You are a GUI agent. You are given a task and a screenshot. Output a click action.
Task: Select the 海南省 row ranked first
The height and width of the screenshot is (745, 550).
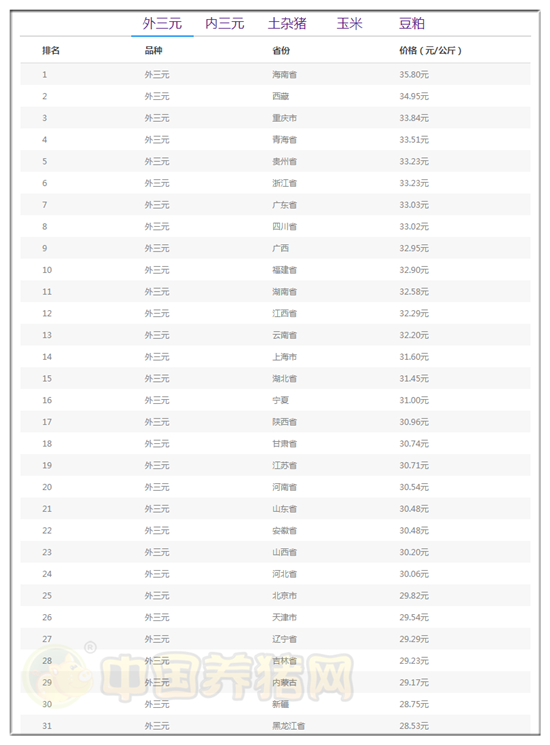(275, 74)
